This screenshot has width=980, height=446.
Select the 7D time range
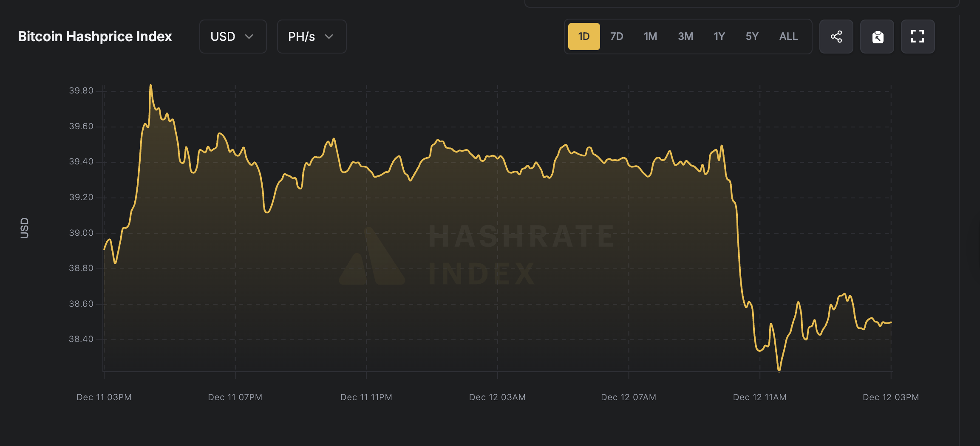(617, 37)
